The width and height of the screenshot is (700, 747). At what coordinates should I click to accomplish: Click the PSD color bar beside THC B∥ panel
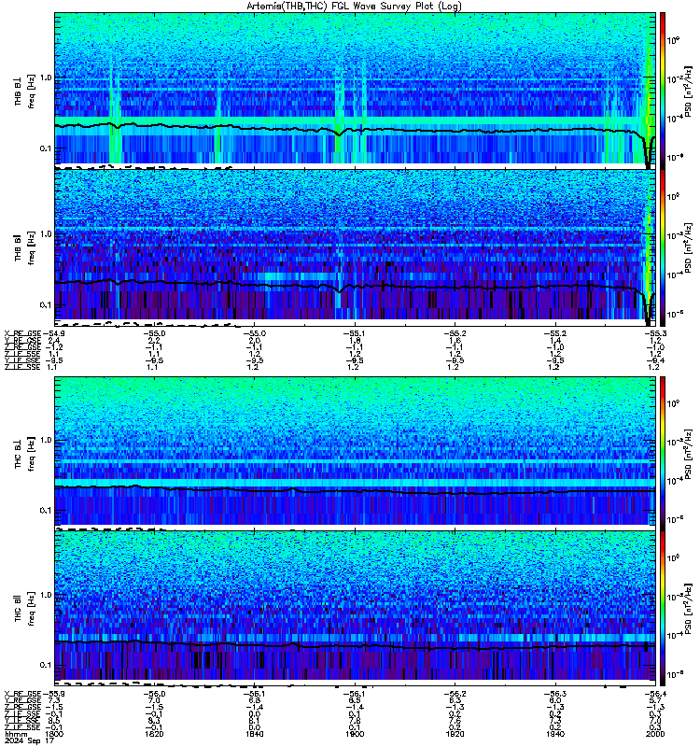pos(663,609)
